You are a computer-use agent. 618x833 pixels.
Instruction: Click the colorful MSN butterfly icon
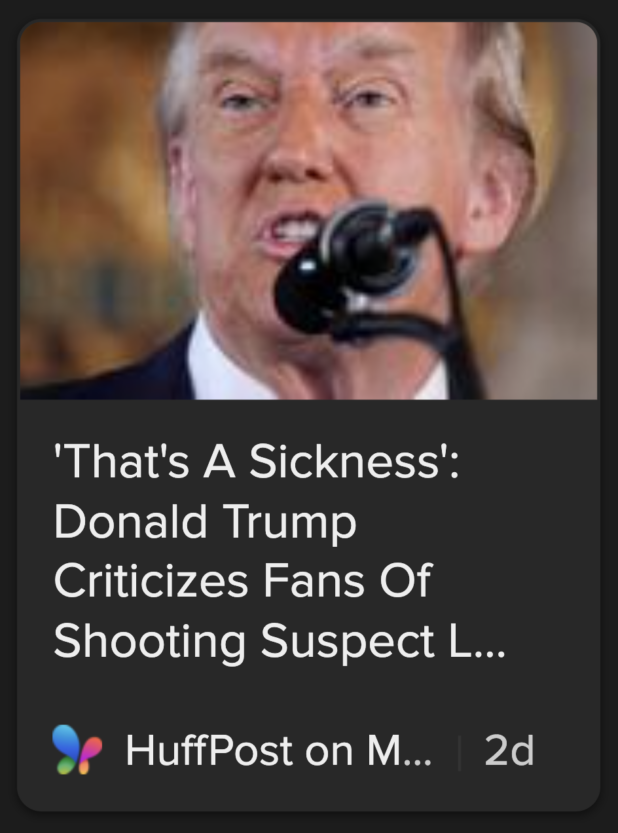pos(77,750)
